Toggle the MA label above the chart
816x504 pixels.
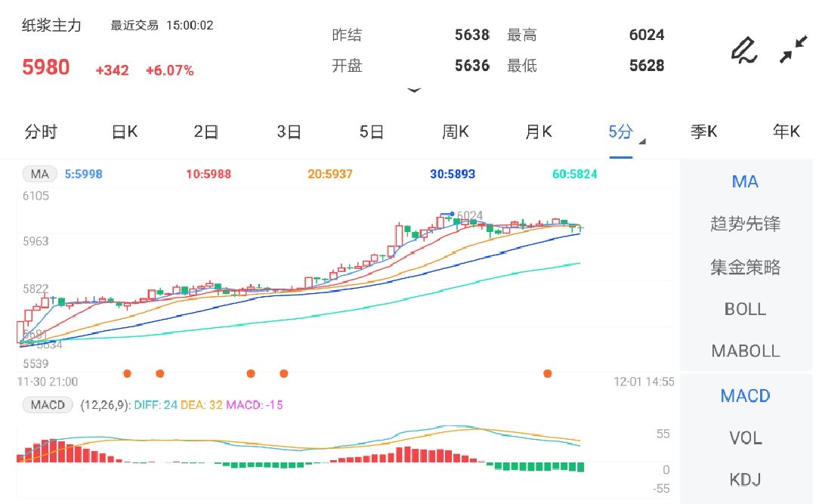point(39,173)
